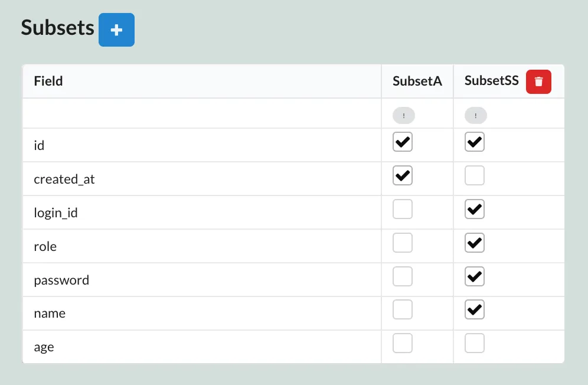Click the blue plus add subset button

tap(116, 30)
